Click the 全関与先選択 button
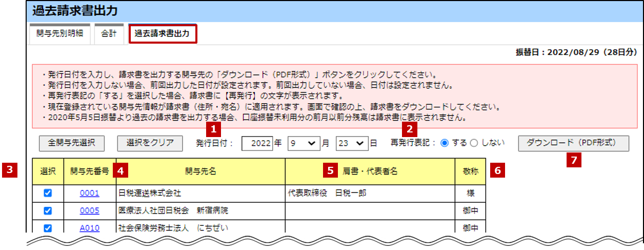Viewport: 644px width, 250px height. 72,143
